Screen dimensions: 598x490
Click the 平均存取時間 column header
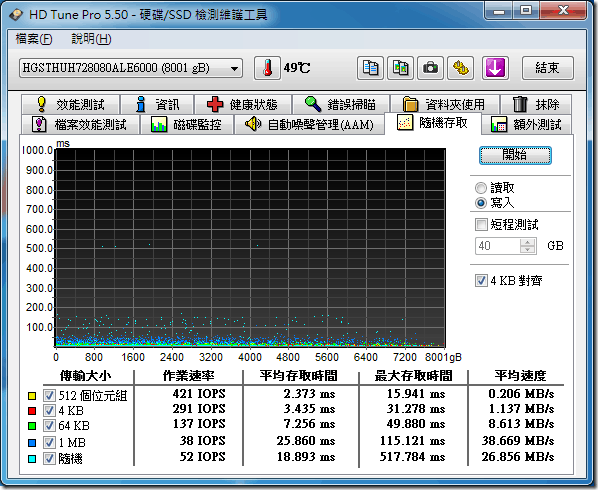pos(299,376)
